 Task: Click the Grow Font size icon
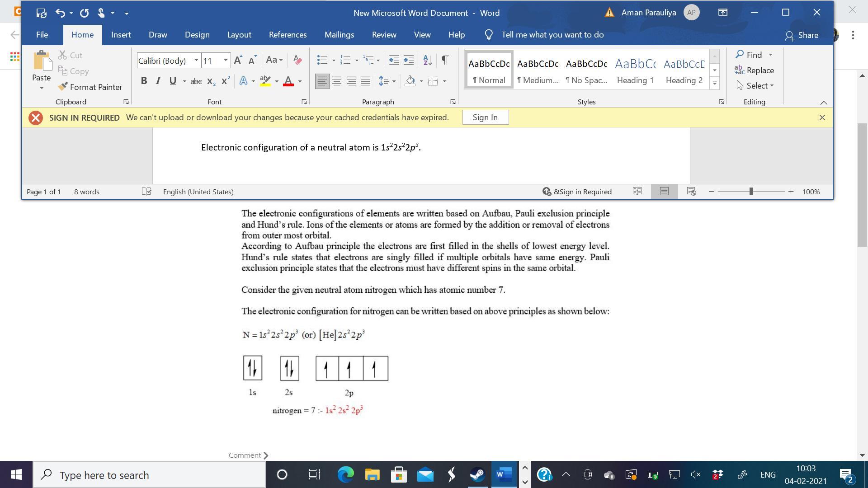(238, 60)
